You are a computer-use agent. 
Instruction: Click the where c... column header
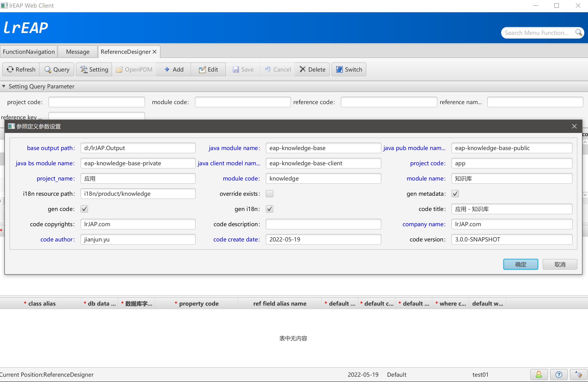(x=451, y=304)
